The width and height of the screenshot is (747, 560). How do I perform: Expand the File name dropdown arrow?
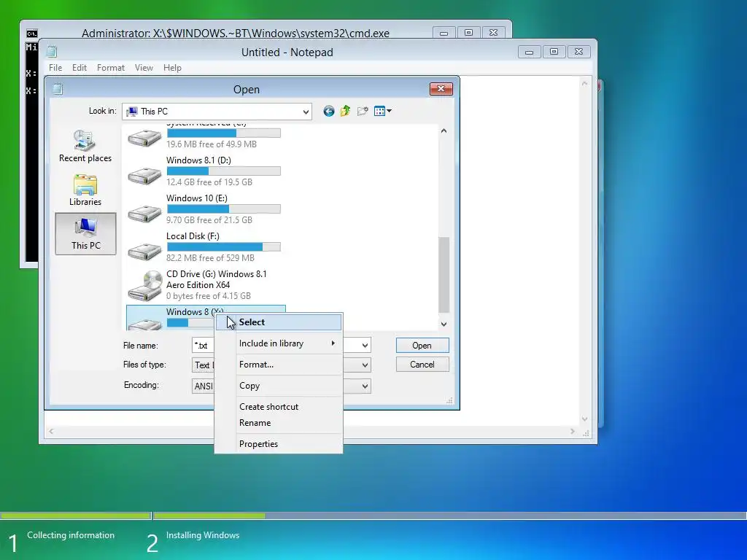[365, 345]
